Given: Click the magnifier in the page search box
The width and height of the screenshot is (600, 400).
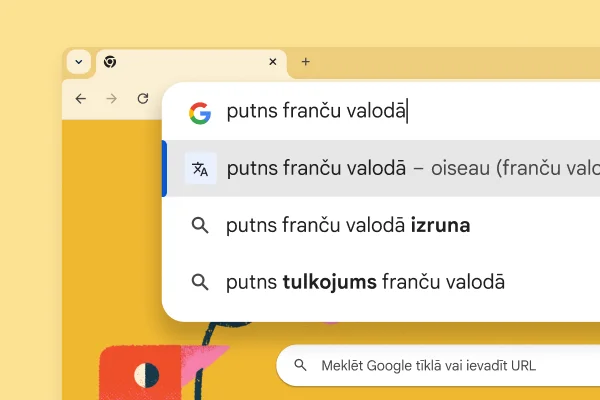Looking at the screenshot, I should pyautogui.click(x=300, y=366).
